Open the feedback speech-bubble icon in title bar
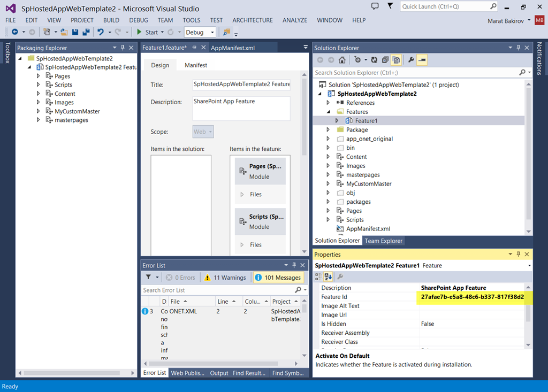The height and width of the screenshot is (392, 548). [x=375, y=6]
